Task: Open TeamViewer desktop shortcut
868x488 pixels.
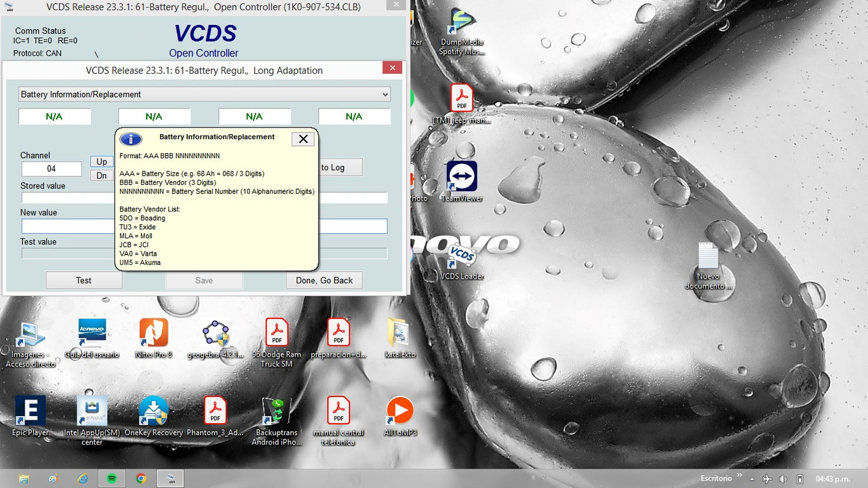Action: (x=461, y=182)
